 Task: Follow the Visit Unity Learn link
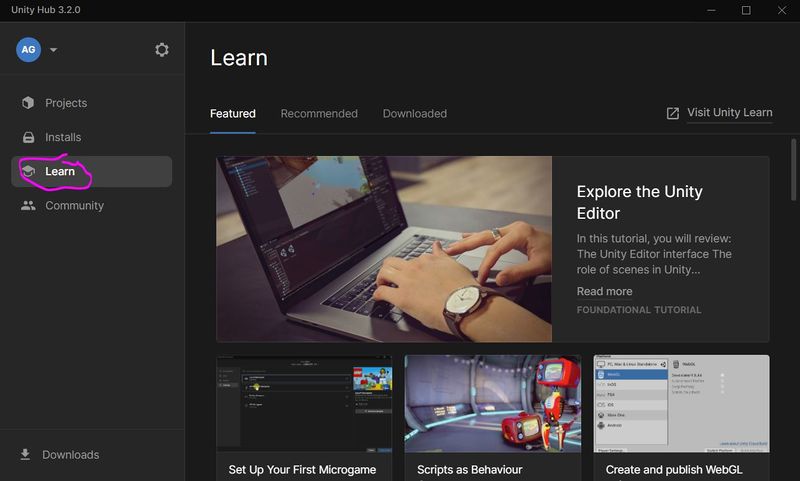tap(730, 112)
